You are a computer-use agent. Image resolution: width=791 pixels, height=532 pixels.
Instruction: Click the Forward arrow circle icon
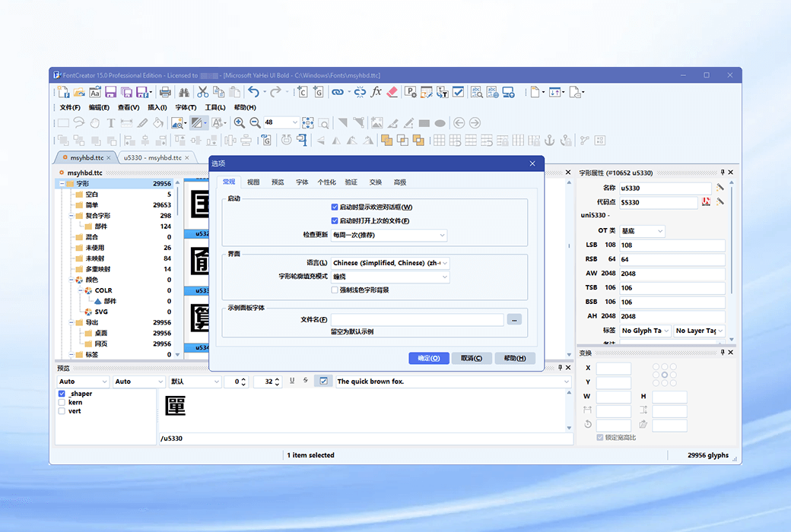pos(475,122)
